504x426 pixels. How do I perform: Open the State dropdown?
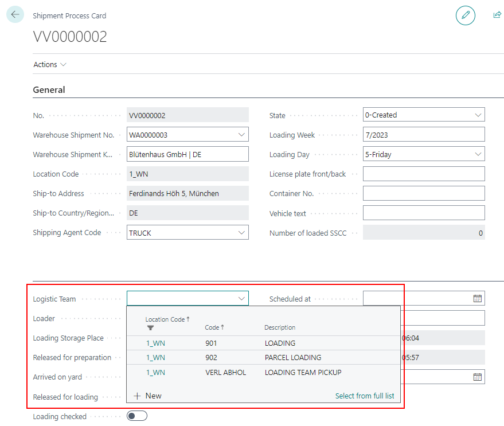pos(478,115)
